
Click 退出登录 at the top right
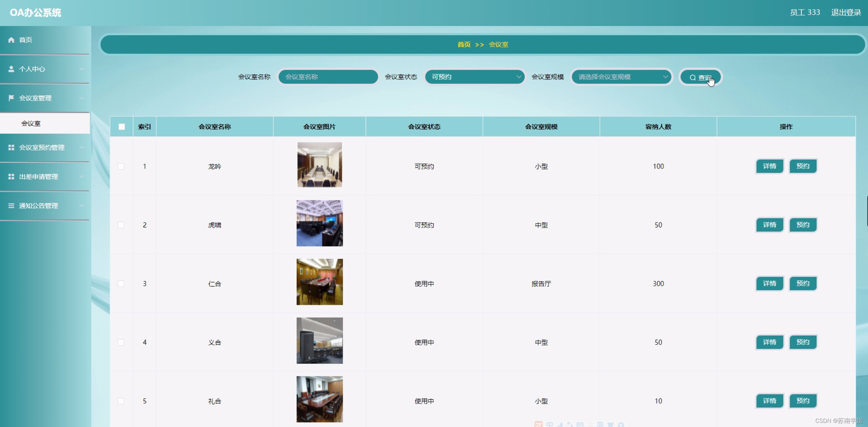845,13
